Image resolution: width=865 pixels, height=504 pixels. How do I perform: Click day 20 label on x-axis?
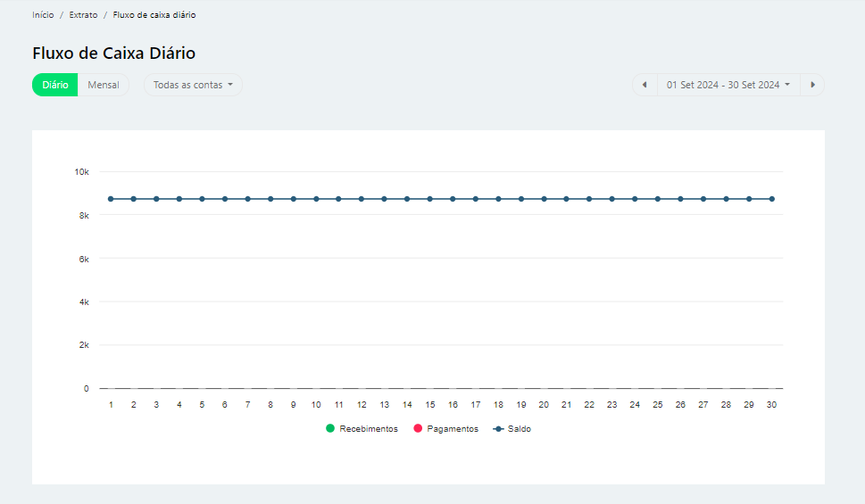pos(544,405)
